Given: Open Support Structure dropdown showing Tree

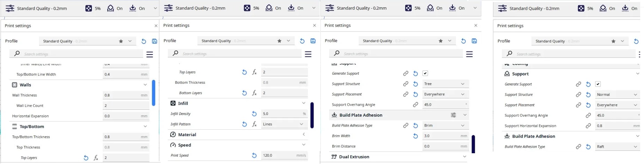Looking at the screenshot, I should coord(445,84).
